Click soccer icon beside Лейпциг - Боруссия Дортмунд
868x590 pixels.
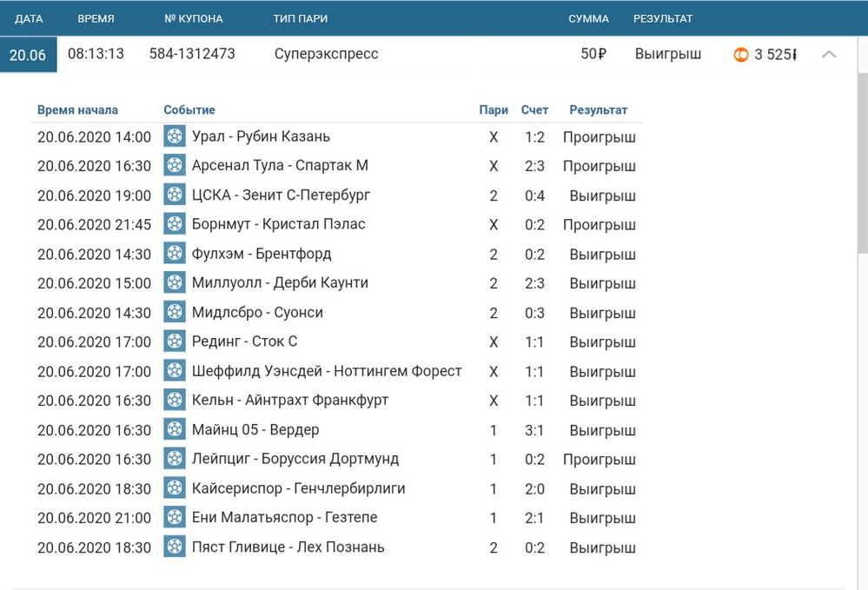(175, 459)
